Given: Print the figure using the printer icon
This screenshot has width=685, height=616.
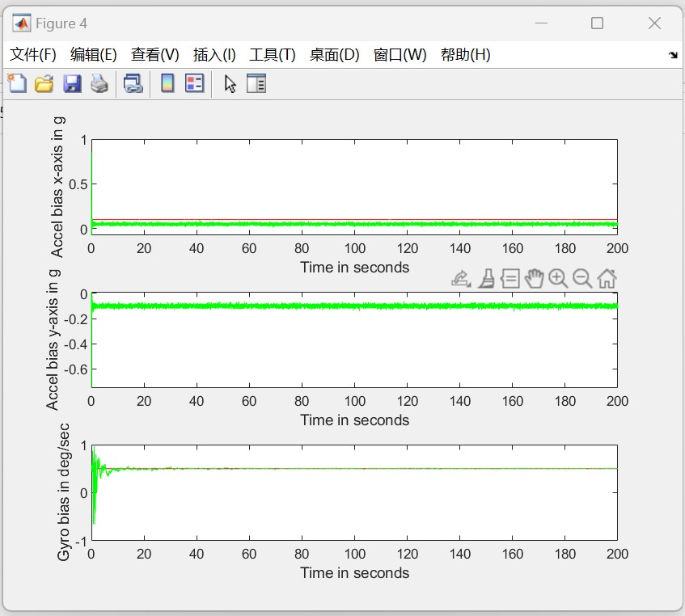Looking at the screenshot, I should 99,83.
